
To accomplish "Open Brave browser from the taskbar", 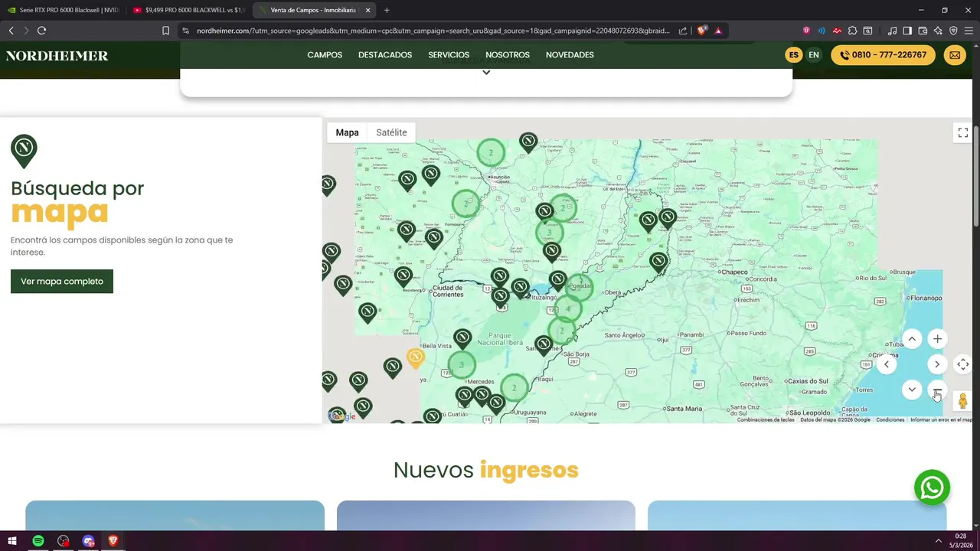I will pyautogui.click(x=113, y=541).
